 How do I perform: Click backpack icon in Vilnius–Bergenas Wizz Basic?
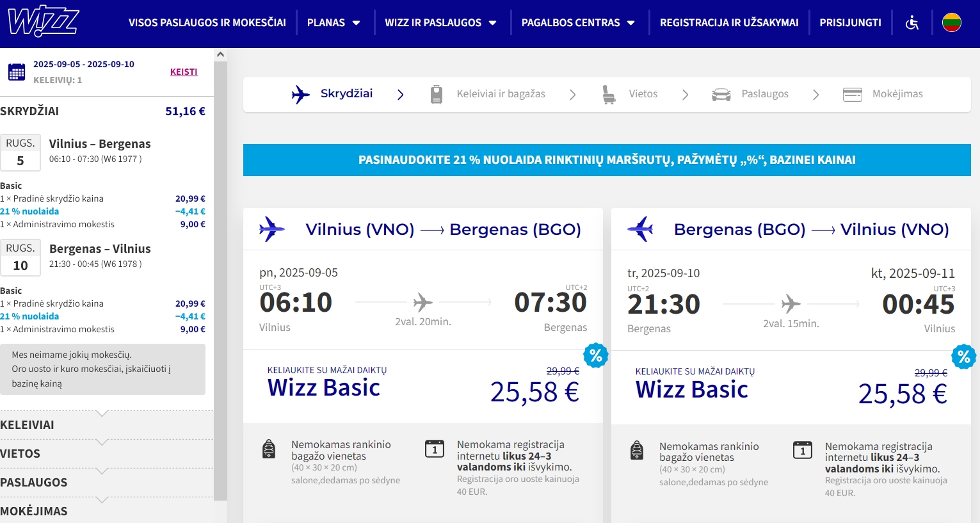point(269,449)
